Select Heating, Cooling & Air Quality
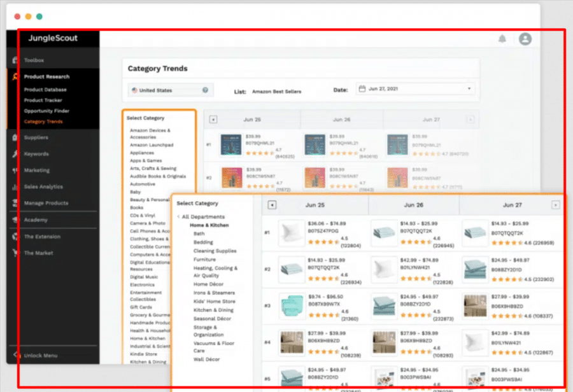Image resolution: width=573 pixels, height=392 pixels. [x=215, y=272]
